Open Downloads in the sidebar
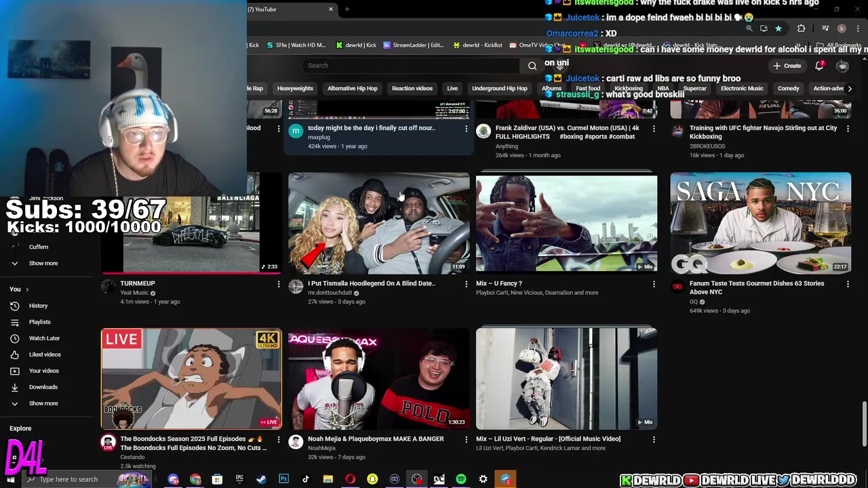This screenshot has width=868, height=488. point(43,387)
